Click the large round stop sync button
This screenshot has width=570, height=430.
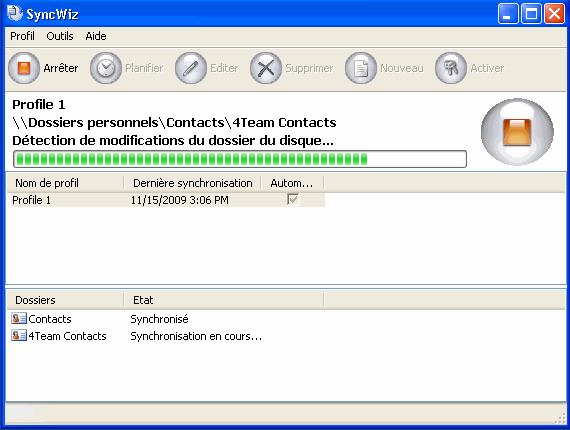[517, 132]
